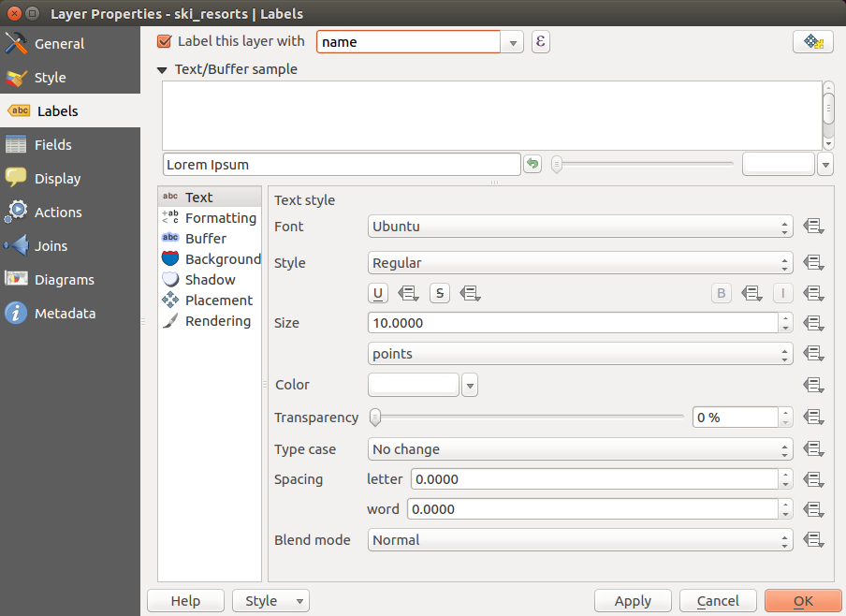Switch to the Diagrams tab in sidebar

coord(64,280)
